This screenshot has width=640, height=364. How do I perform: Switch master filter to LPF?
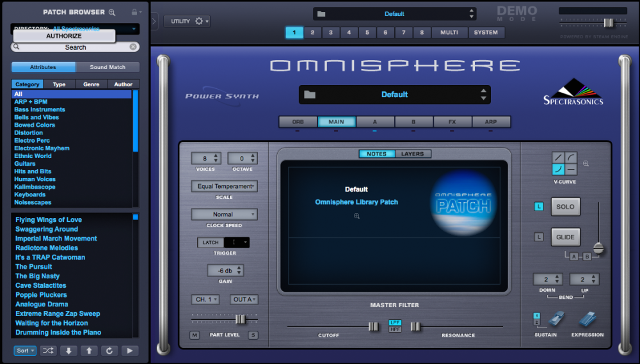click(395, 322)
